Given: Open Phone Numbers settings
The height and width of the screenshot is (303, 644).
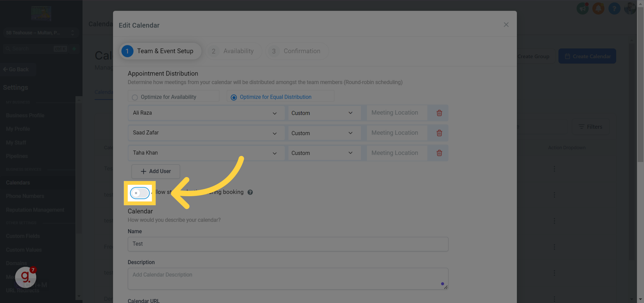Looking at the screenshot, I should [x=25, y=196].
